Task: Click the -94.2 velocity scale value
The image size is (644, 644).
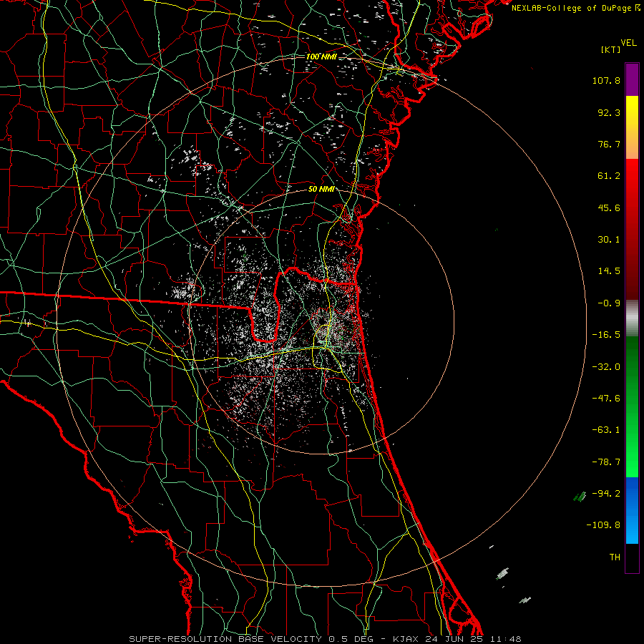Action: coord(606,494)
